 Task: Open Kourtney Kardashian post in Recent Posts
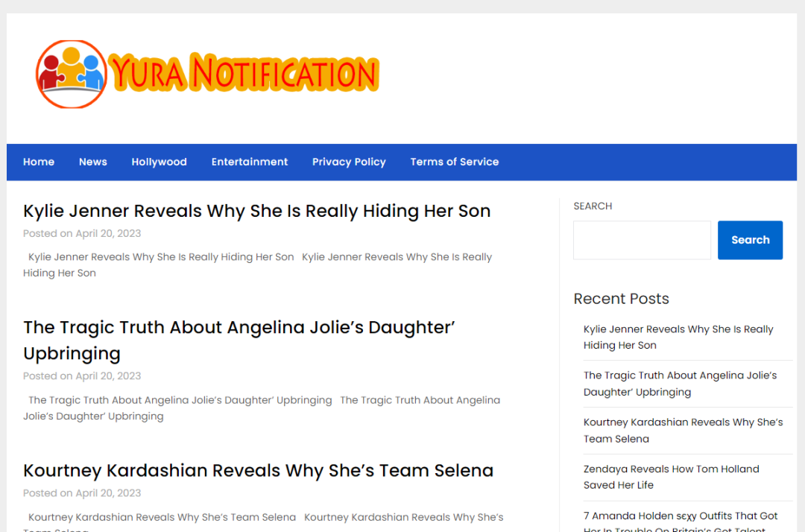[x=684, y=431]
